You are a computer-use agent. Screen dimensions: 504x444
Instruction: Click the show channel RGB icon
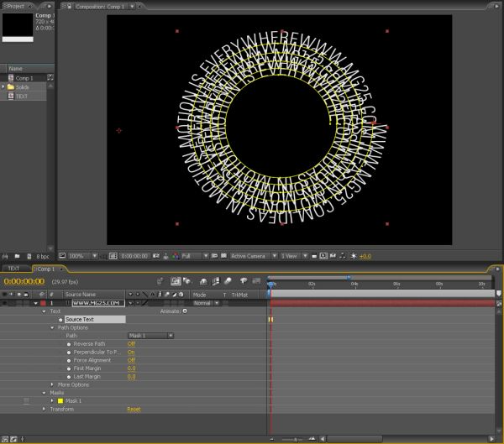pos(176,256)
